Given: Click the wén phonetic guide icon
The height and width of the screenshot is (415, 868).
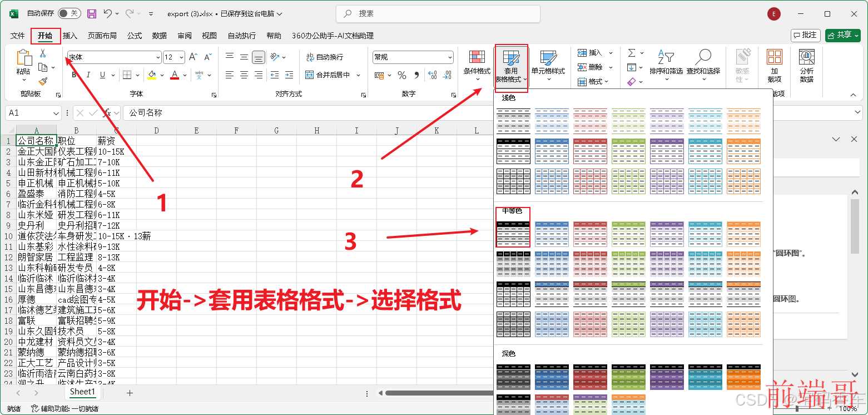Looking at the screenshot, I should click(x=199, y=75).
